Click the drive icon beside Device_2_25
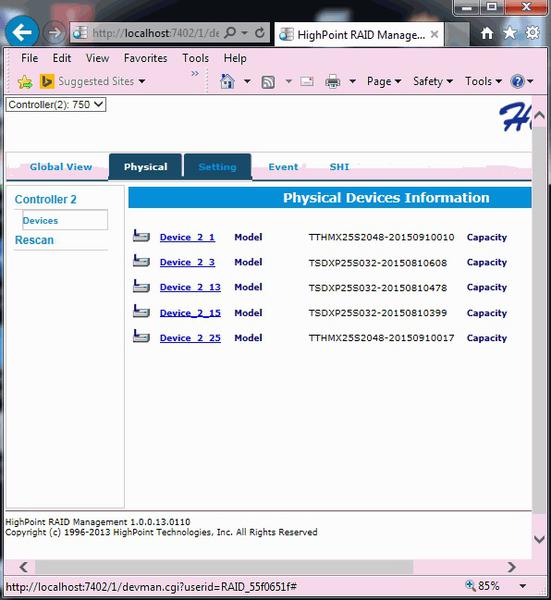The image size is (551, 600). click(x=141, y=336)
